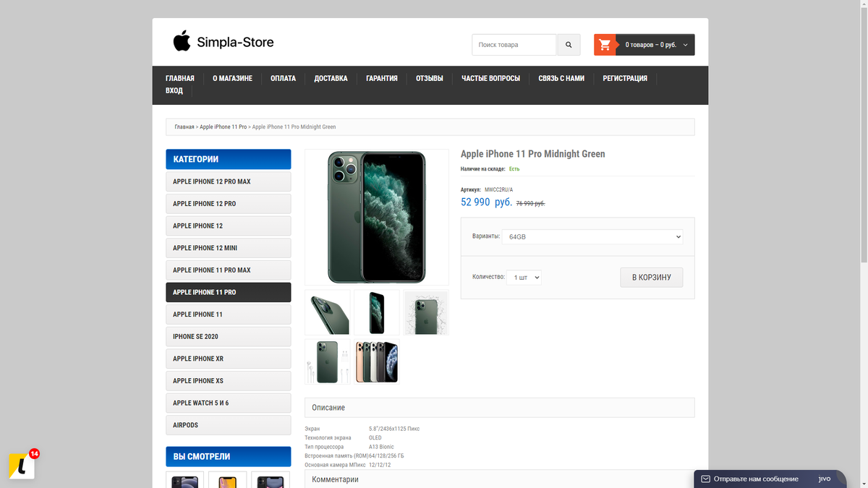
Task: Expand the cart dropdown arrow
Action: (686, 45)
